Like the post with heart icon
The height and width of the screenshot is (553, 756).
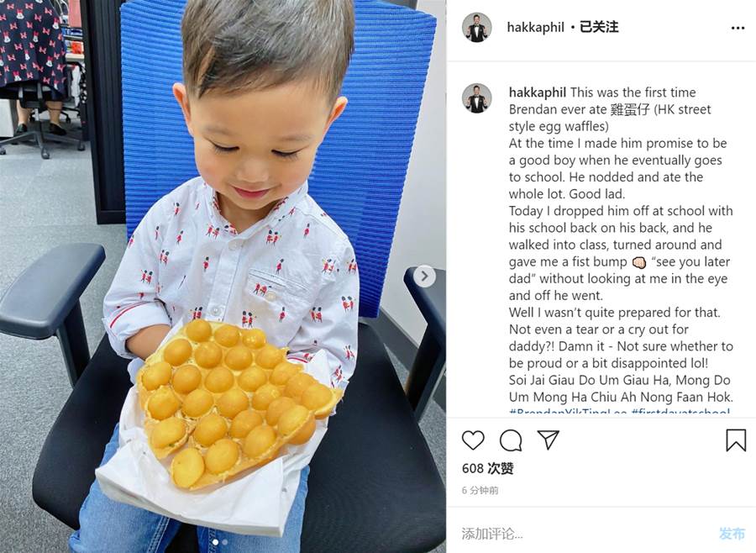coord(473,440)
